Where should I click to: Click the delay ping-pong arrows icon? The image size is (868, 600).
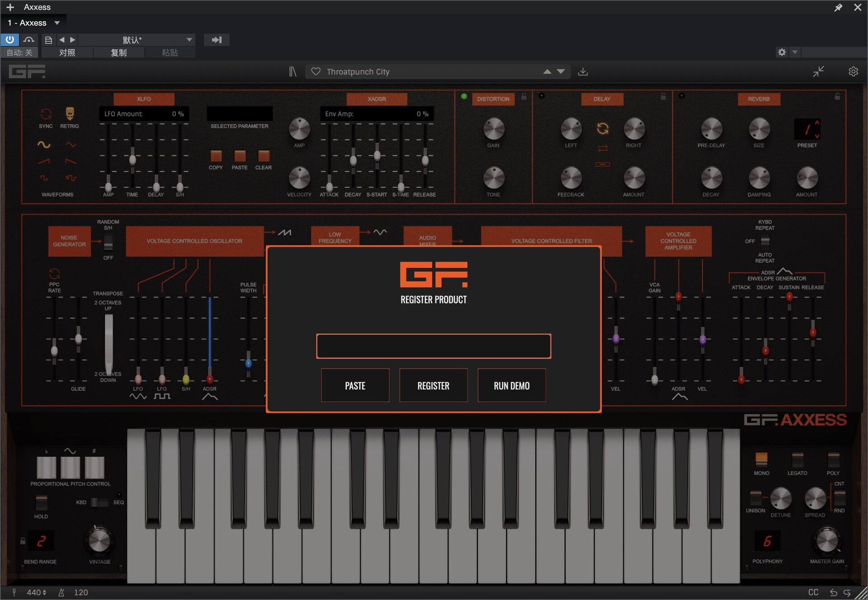[603, 148]
